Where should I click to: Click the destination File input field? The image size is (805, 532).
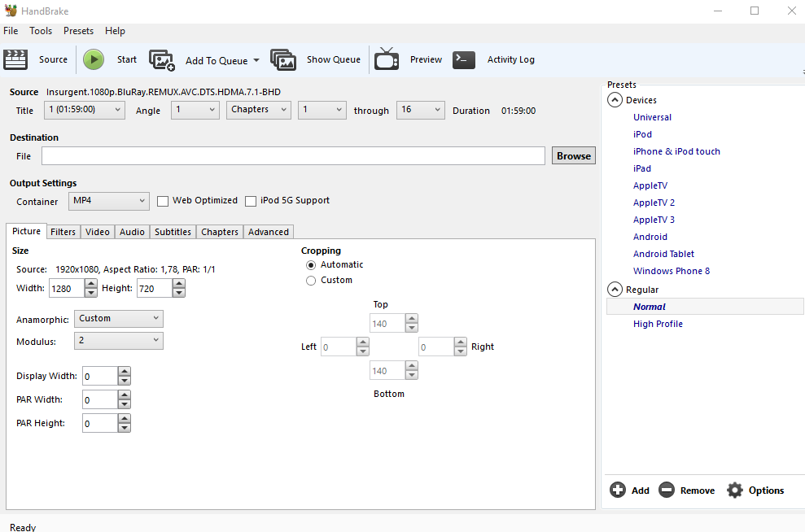293,156
